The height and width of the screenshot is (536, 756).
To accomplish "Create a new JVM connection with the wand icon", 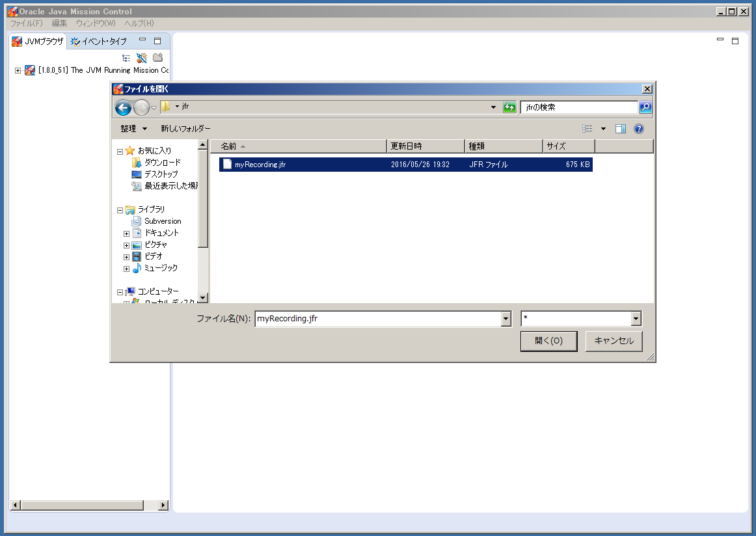I will pos(141,58).
